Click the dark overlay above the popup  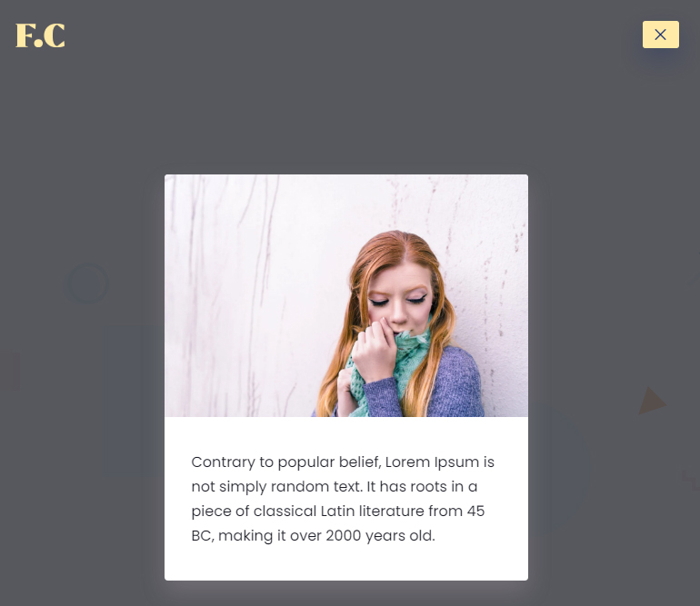[346, 112]
